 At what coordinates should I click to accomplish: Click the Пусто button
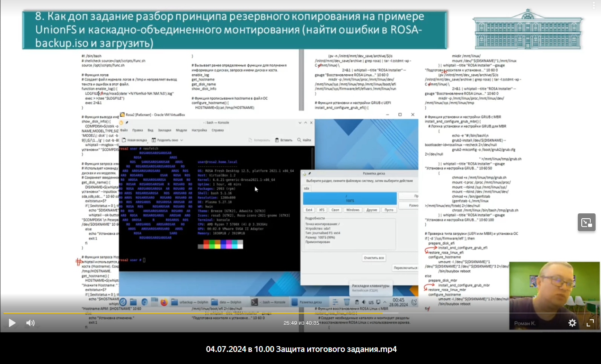tap(389, 210)
